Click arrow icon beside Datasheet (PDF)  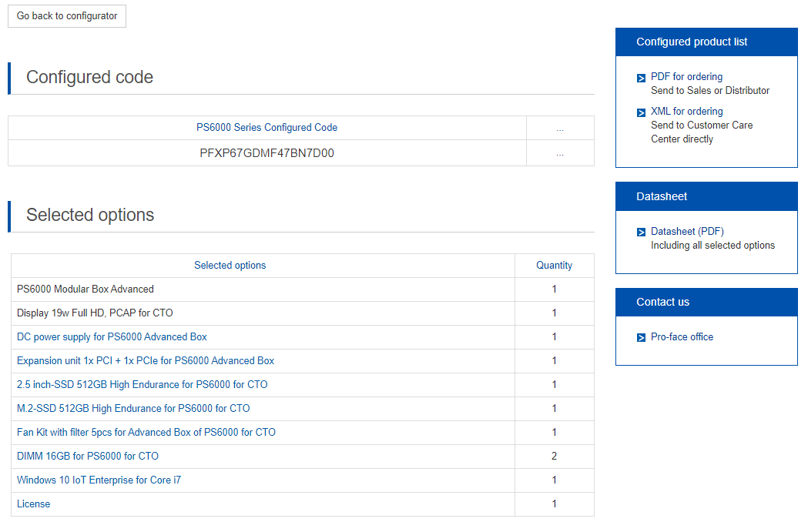coord(641,233)
